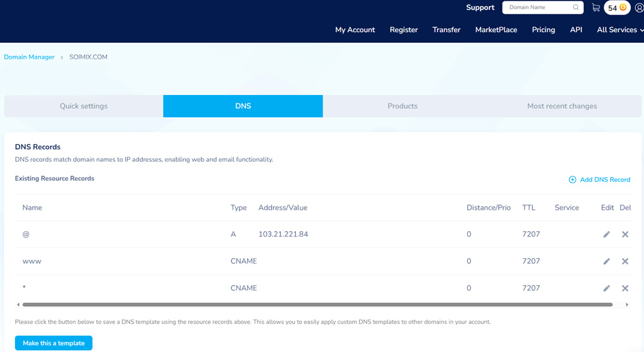The image size is (644, 352).
Task: Click the Edit column header
Action: click(608, 208)
